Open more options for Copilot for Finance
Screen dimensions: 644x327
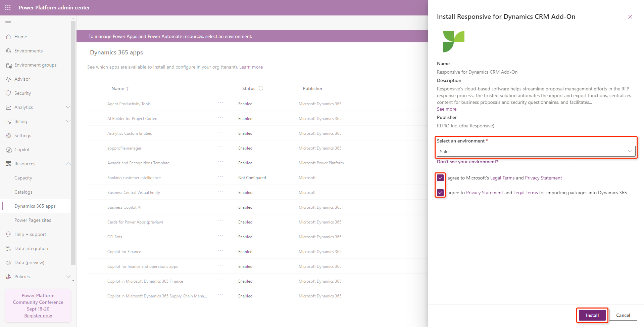pyautogui.click(x=220, y=250)
